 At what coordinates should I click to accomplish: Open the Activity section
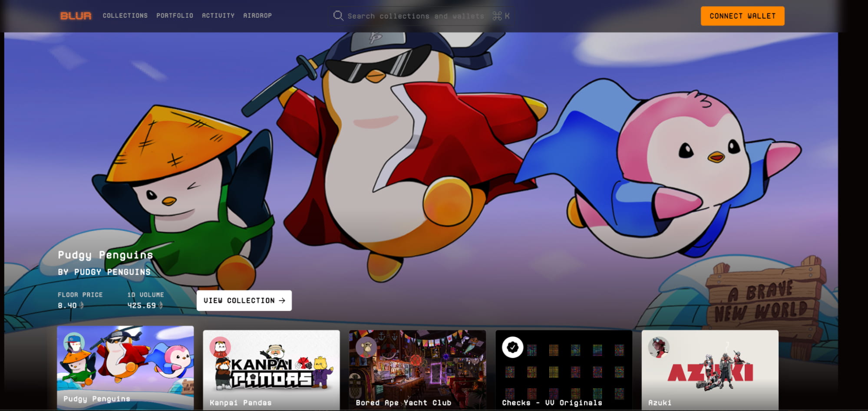pyautogui.click(x=218, y=16)
